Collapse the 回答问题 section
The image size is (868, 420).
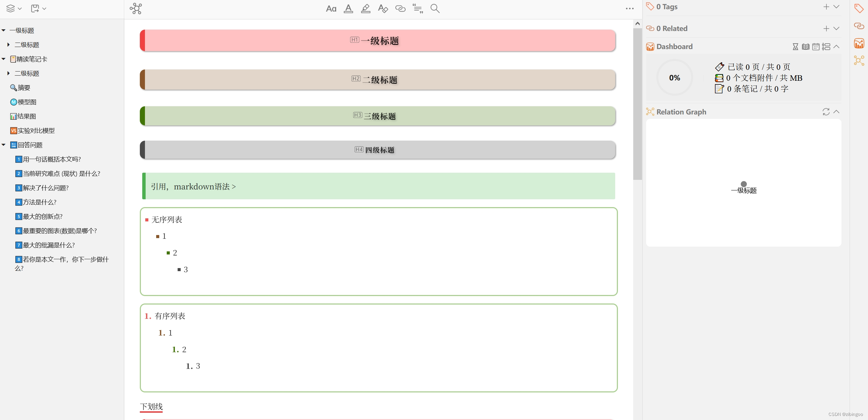pos(4,145)
